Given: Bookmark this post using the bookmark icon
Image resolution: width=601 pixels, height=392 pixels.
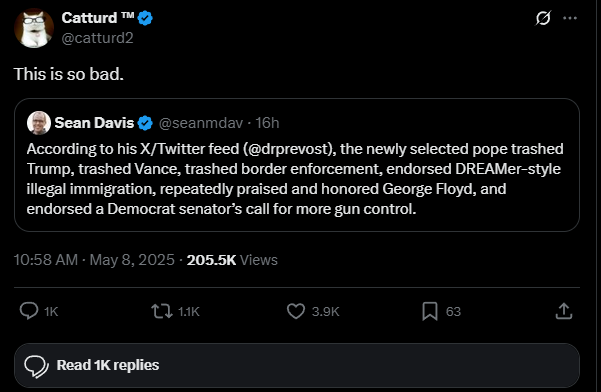Looking at the screenshot, I should coord(430,311).
